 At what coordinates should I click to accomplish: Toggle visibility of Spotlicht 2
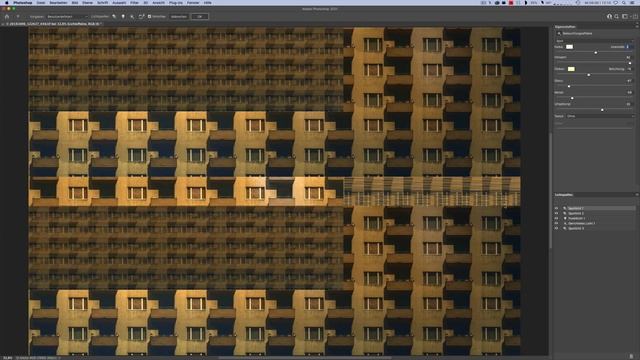click(556, 213)
